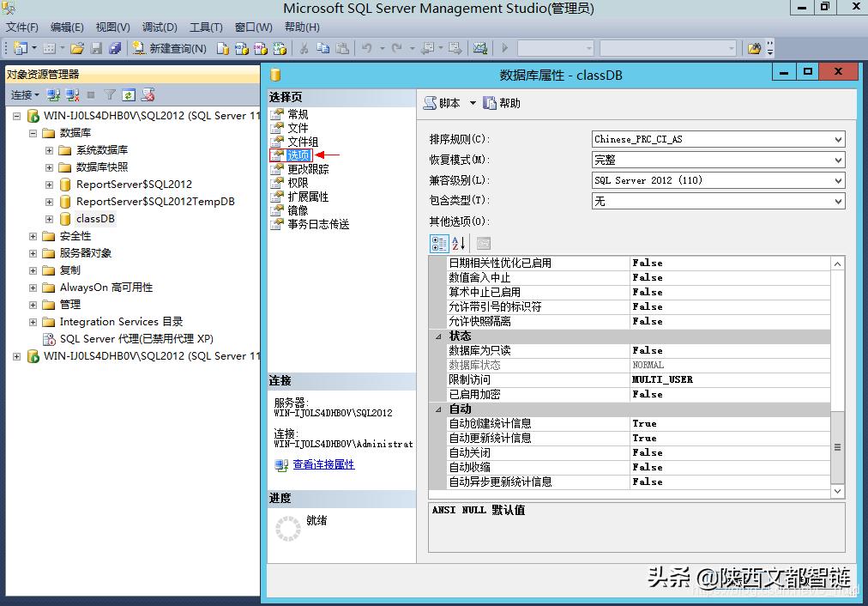Click the script delete icon in Object Explorer toolbar
The image size is (868, 606).
(x=148, y=95)
